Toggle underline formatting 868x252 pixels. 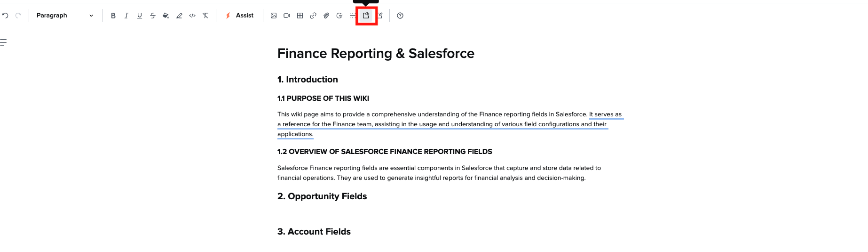coord(140,16)
